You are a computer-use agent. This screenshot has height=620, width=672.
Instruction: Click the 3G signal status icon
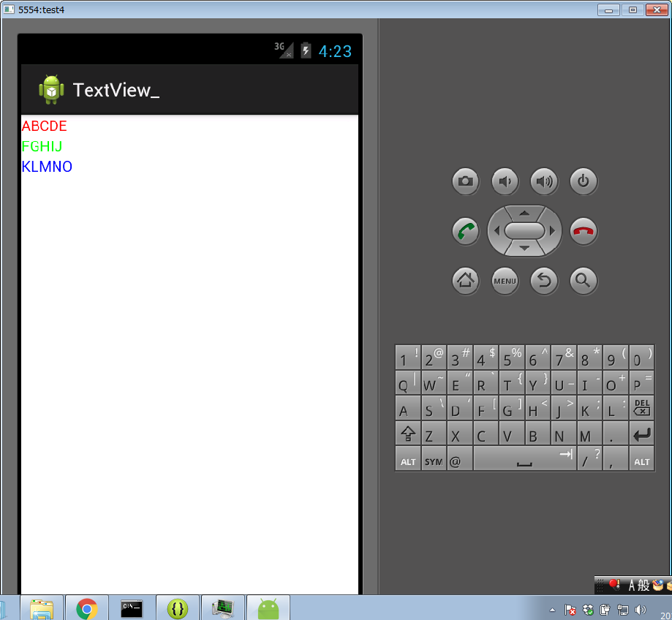click(284, 50)
